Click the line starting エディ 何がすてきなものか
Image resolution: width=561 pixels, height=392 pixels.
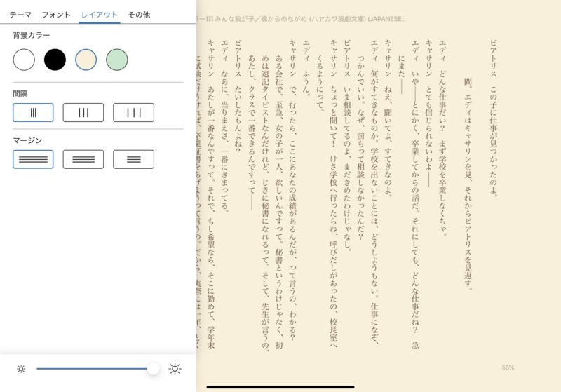pos(374,191)
